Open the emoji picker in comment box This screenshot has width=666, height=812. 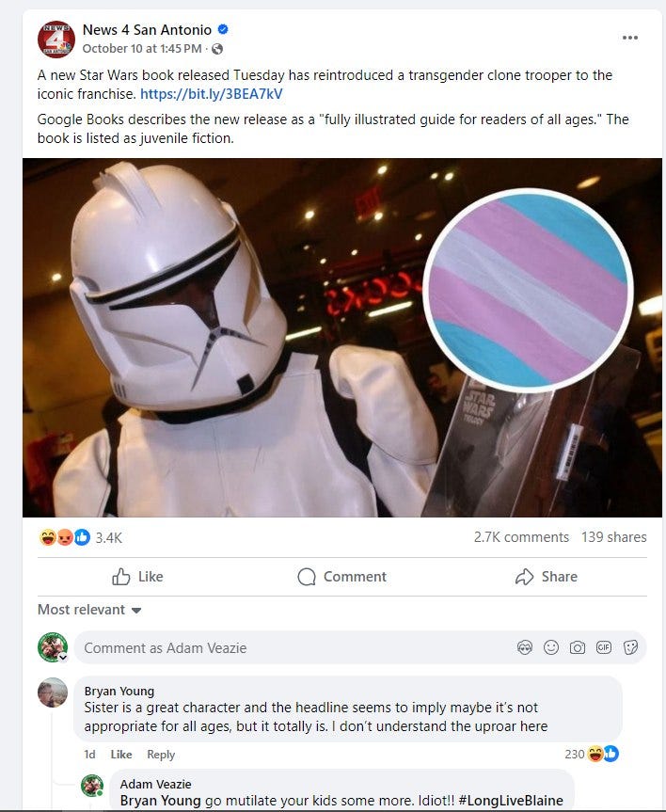(x=551, y=647)
